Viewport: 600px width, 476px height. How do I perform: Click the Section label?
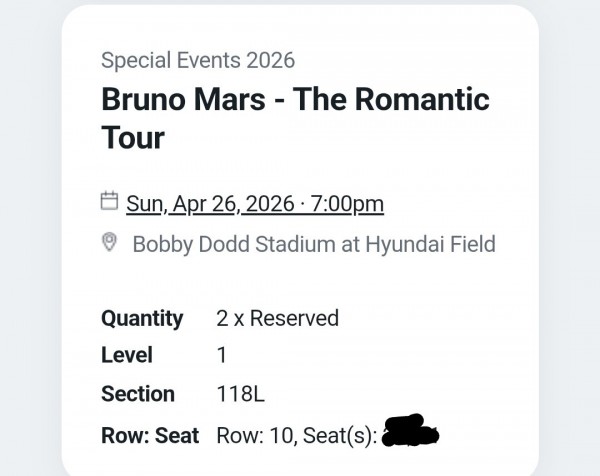(x=138, y=394)
